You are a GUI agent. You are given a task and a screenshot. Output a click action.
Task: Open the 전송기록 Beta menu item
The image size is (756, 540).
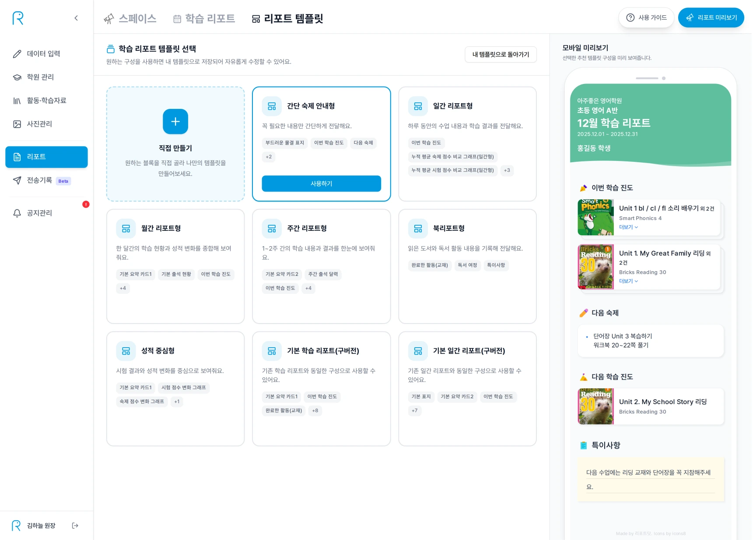[46, 181]
